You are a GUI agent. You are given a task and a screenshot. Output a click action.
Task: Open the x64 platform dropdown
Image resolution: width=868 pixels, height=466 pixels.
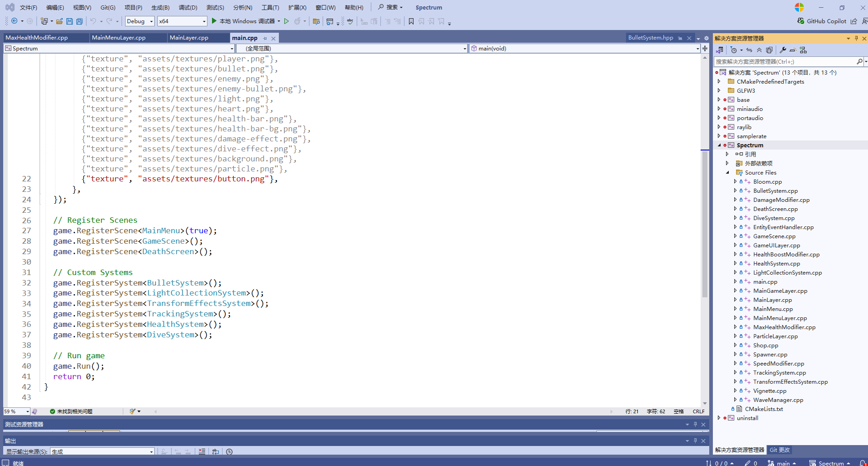click(x=182, y=21)
